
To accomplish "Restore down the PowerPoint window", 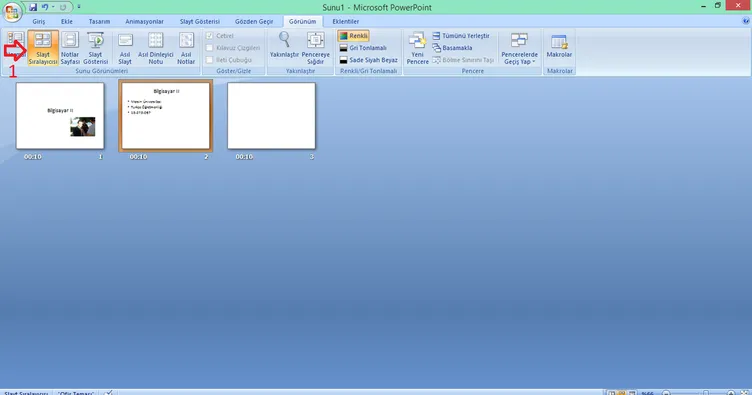I will click(717, 6).
